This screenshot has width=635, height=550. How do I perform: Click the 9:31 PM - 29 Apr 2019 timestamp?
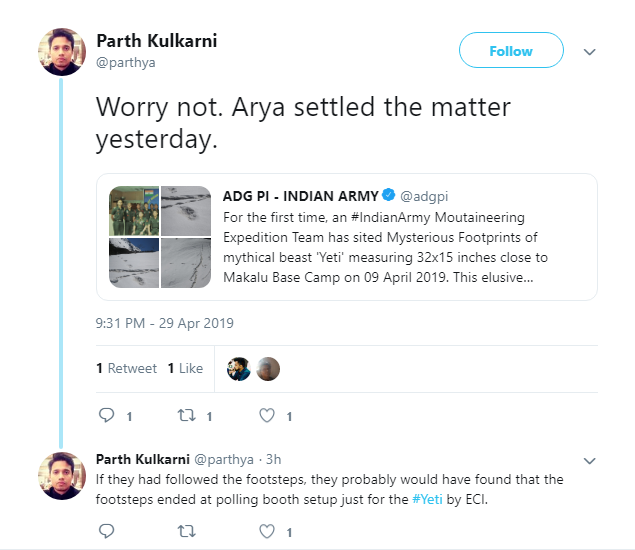[164, 323]
